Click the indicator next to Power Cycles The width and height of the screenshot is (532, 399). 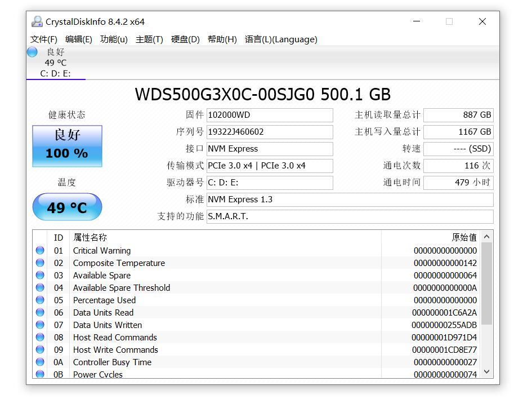39,374
